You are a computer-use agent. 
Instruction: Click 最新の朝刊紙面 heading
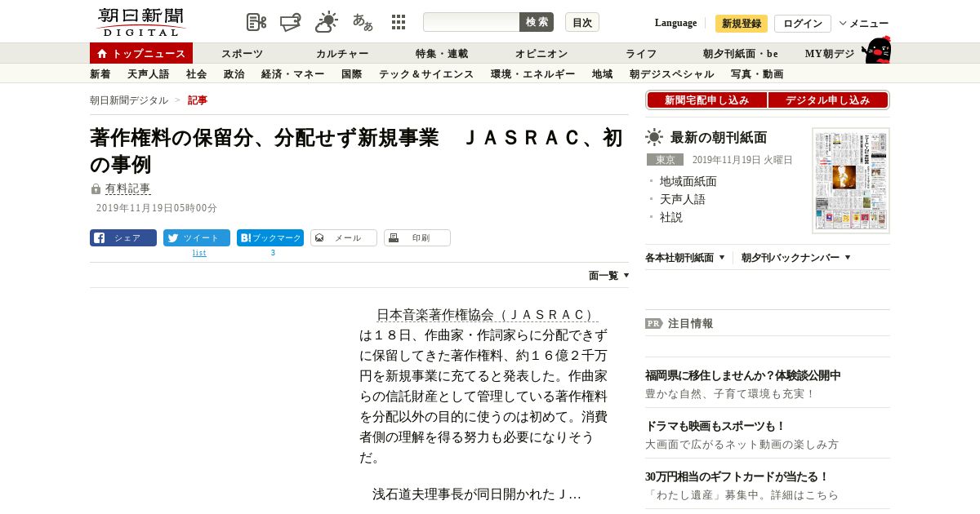pyautogui.click(x=719, y=137)
